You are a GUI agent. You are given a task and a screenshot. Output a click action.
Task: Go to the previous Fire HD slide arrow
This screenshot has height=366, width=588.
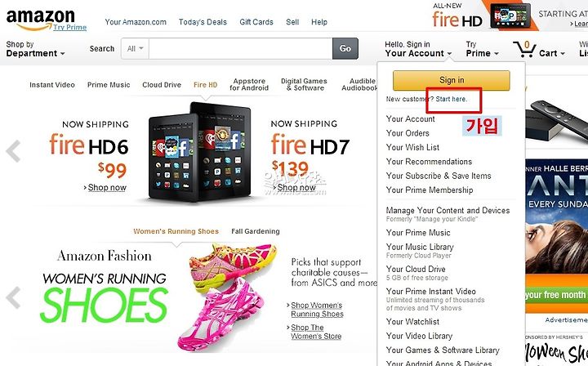pos(13,151)
